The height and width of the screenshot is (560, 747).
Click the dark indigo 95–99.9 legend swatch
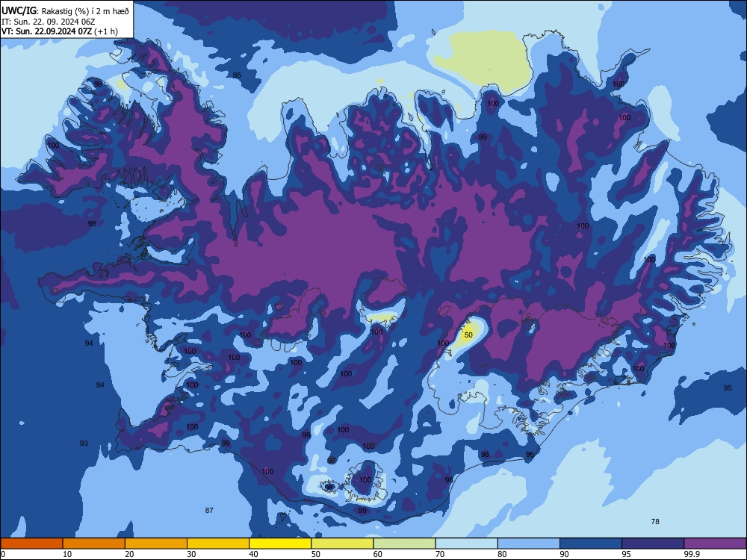(653, 544)
